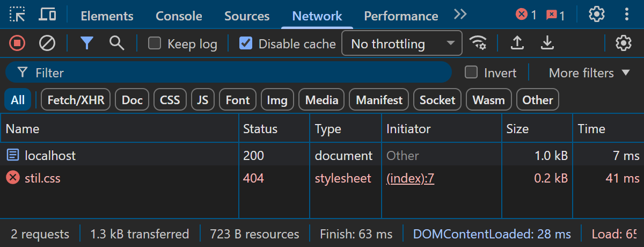This screenshot has width=644, height=247.
Task: Click the Finish: 63 ms text
Action: [356, 234]
